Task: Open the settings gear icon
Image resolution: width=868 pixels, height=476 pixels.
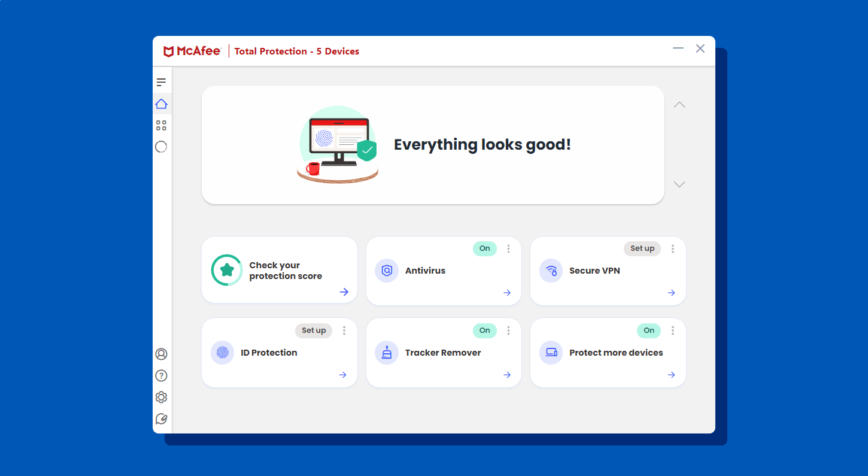Action: [x=161, y=397]
